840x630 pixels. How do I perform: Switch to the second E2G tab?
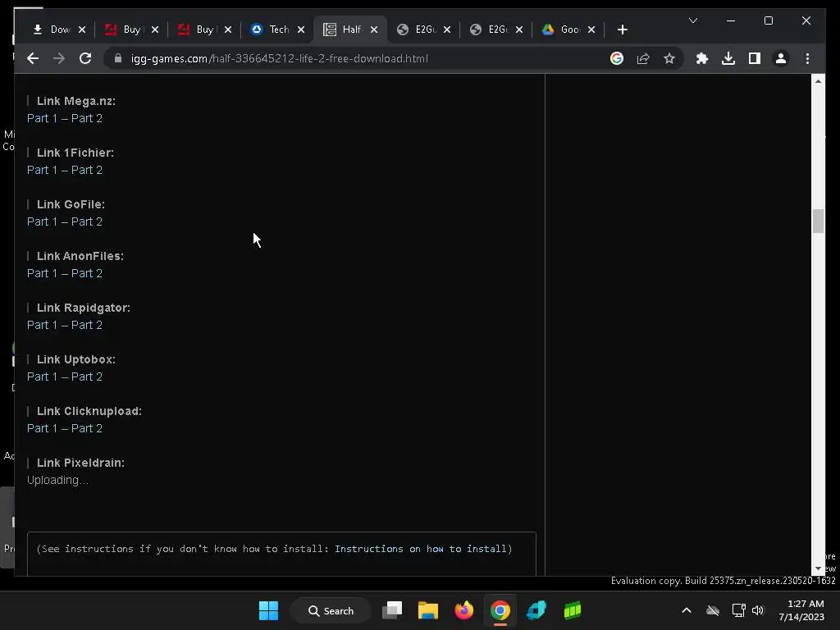tap(497, 30)
